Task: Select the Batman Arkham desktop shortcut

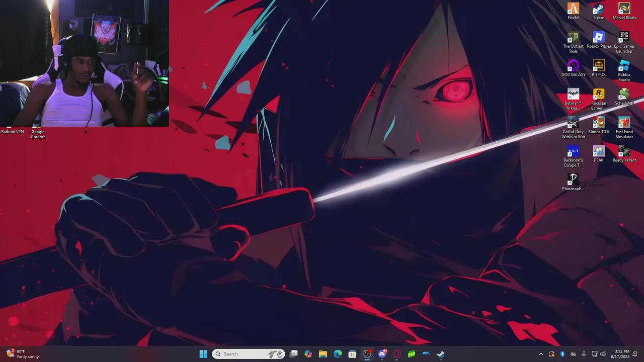Action: (573, 100)
